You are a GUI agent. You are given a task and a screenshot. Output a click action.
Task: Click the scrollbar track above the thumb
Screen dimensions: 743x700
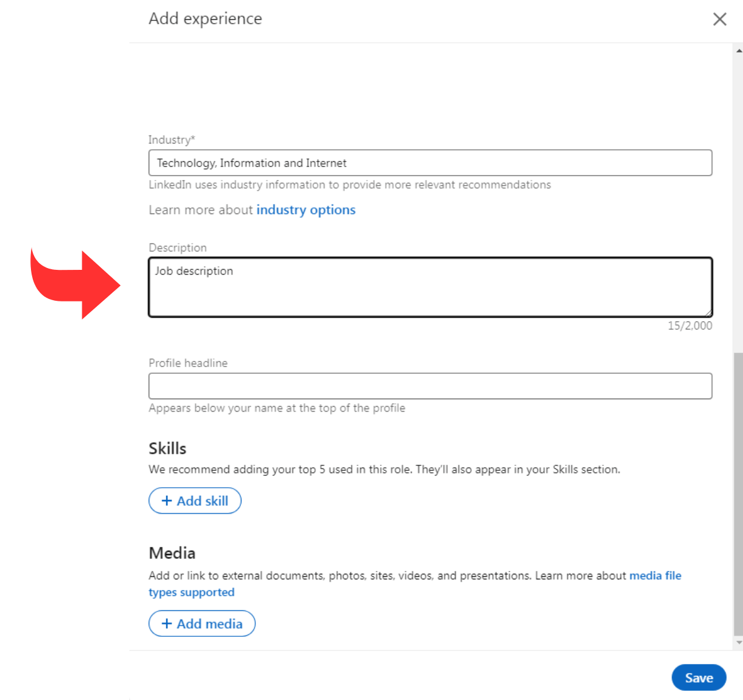click(738, 198)
